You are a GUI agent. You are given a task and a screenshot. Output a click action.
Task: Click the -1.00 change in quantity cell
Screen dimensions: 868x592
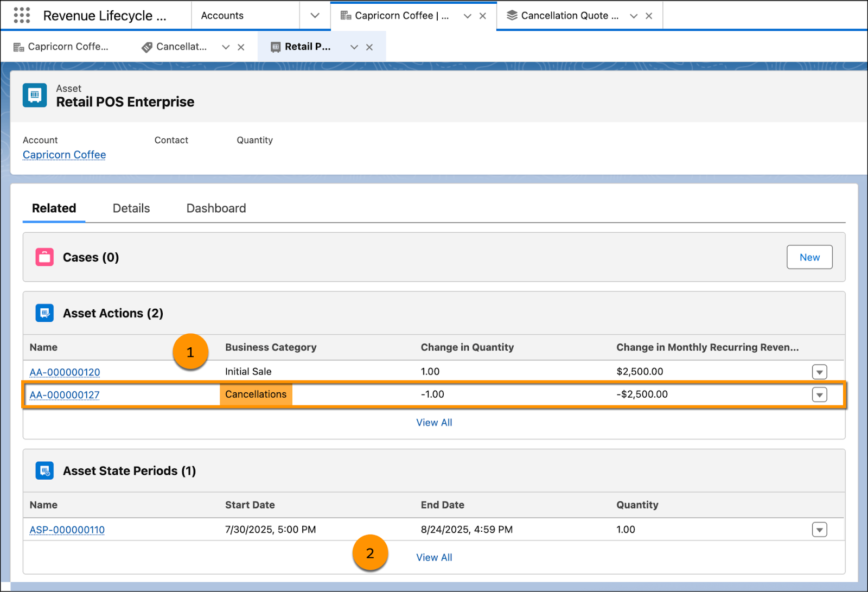(432, 394)
